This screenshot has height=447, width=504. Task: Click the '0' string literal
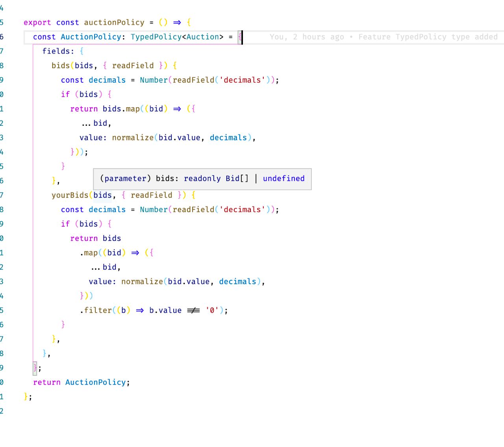[x=212, y=310]
